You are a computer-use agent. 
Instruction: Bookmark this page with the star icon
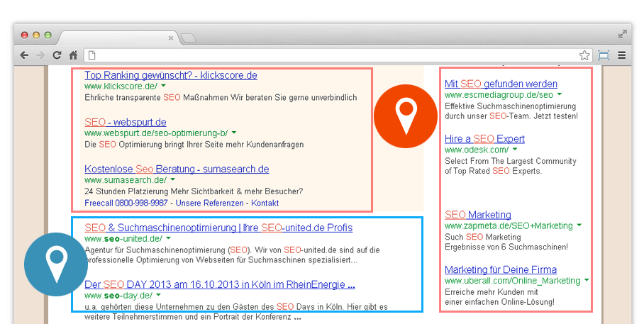(584, 55)
